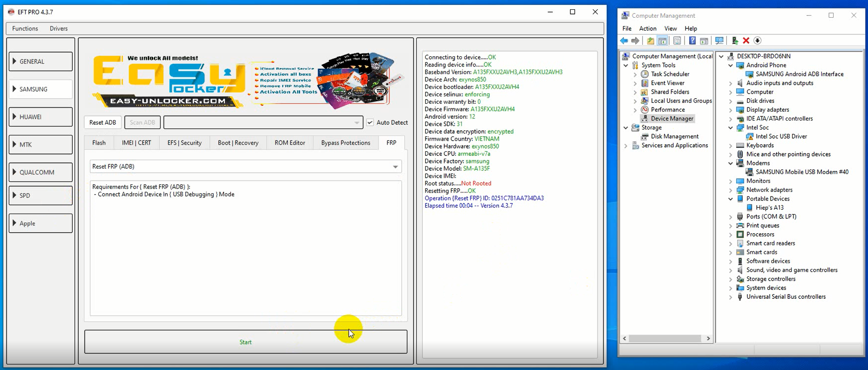
Task: Click the Scan ADB button
Action: click(x=142, y=122)
